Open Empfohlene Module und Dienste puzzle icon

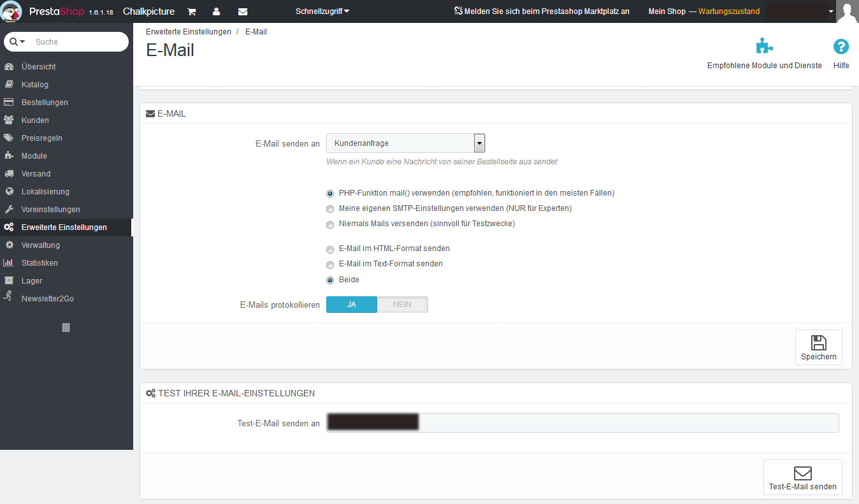pos(764,47)
